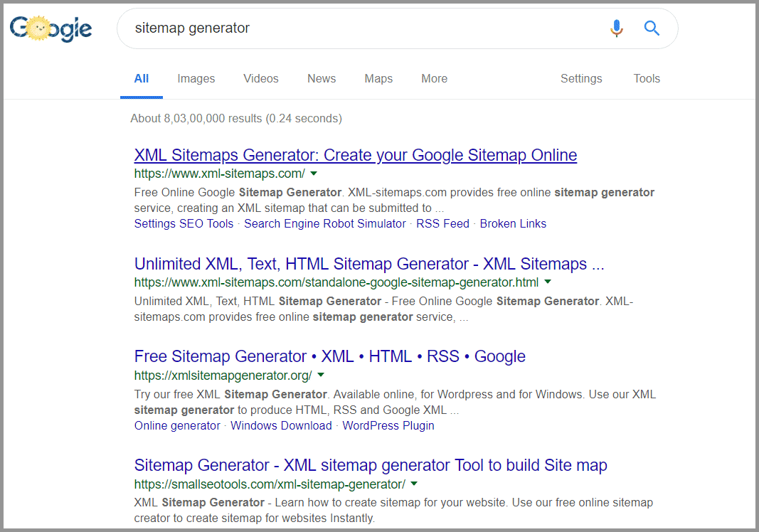Screen dimensions: 759x532
Task: Click the Google logo
Action: pyautogui.click(x=51, y=28)
